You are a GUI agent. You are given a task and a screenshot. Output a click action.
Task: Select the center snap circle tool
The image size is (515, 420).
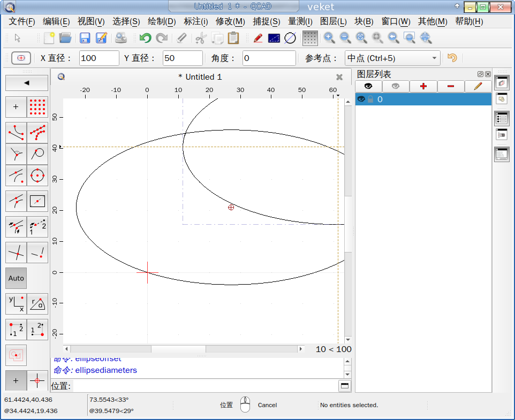click(37, 175)
